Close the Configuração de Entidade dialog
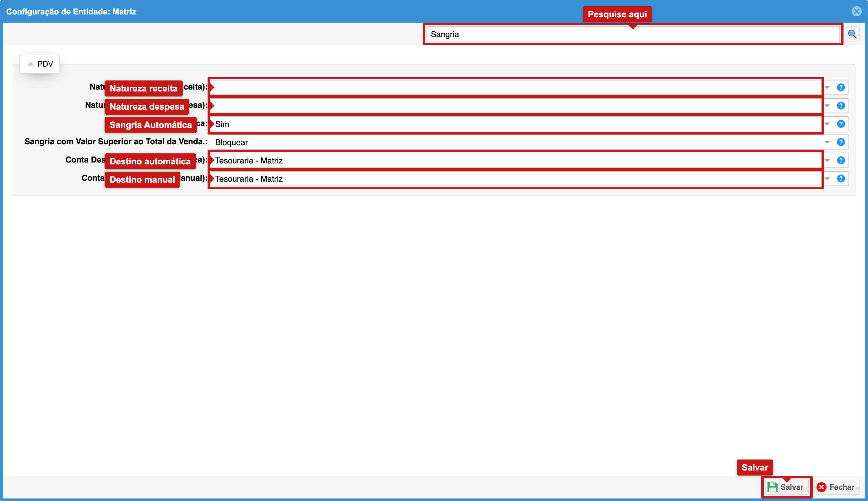Image resolution: width=868 pixels, height=501 pixels. (856, 11)
